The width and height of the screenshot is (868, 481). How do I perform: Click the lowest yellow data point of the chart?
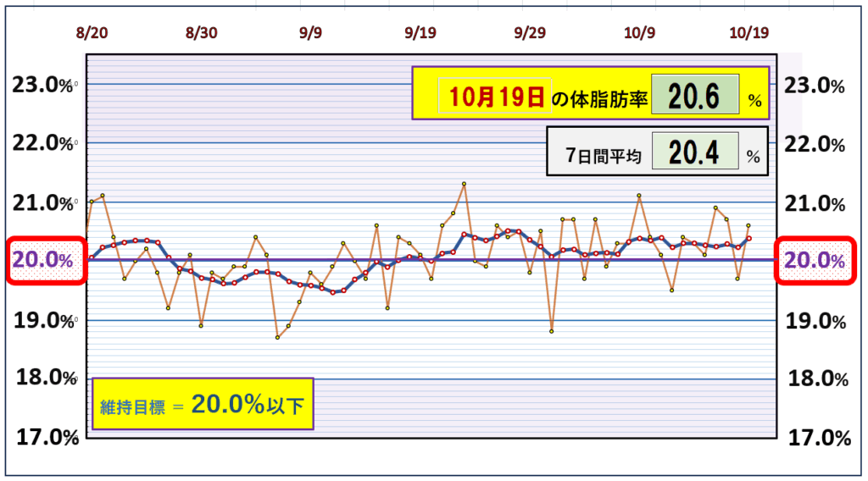coord(277,337)
